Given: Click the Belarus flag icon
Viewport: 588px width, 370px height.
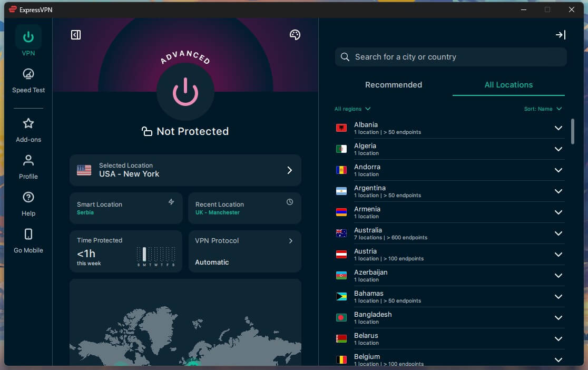Looking at the screenshot, I should [341, 338].
